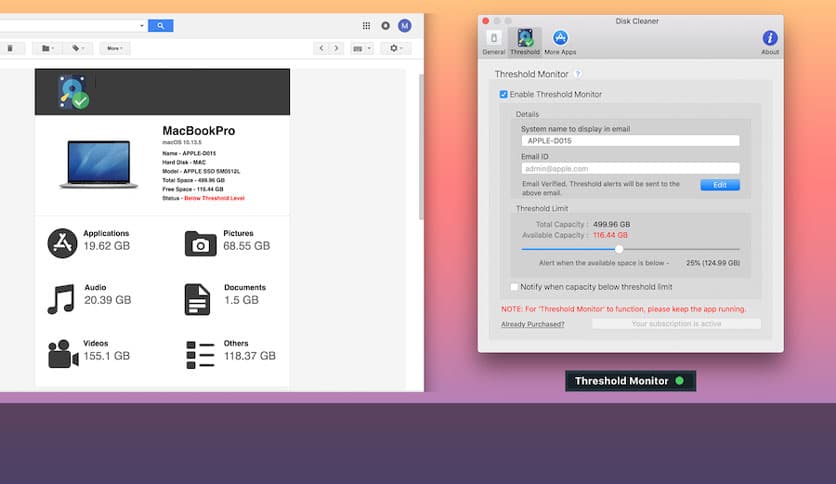Click the '68.55 GB' pictures value
836x484 pixels.
[246, 246]
